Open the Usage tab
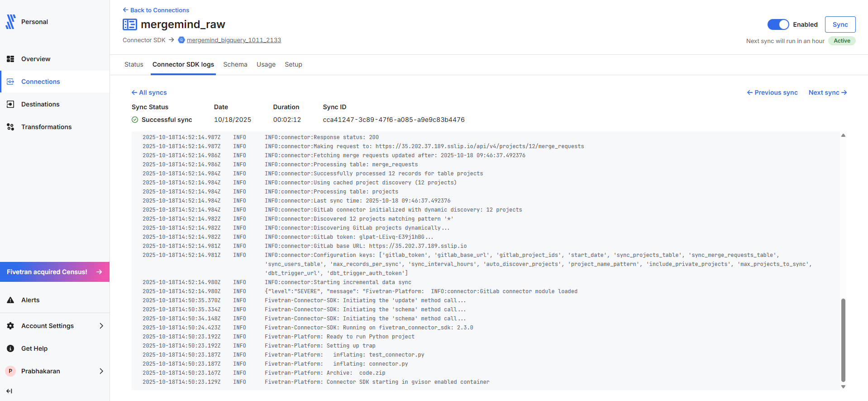Screen dimensions: 868x401 point(266,64)
